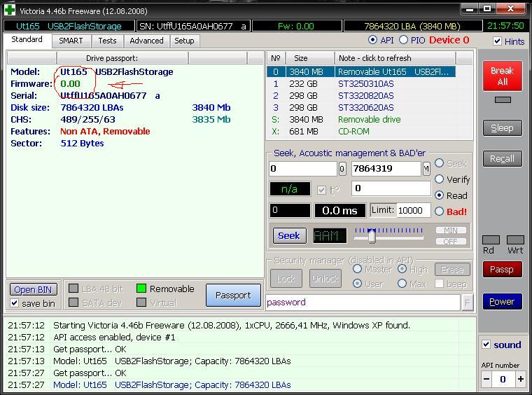Toggle the Hints checkbox

[x=497, y=41]
